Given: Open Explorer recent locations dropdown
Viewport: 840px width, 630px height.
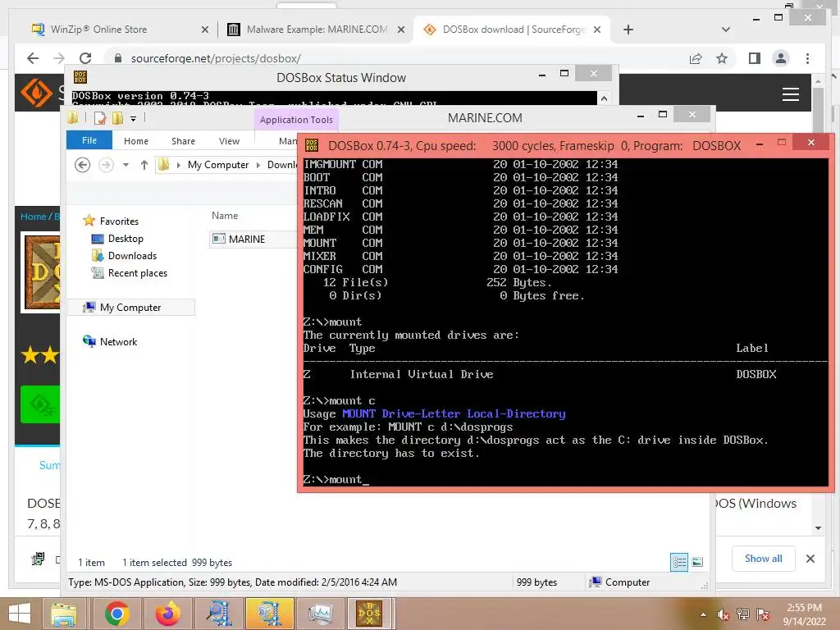Looking at the screenshot, I should pos(126,165).
